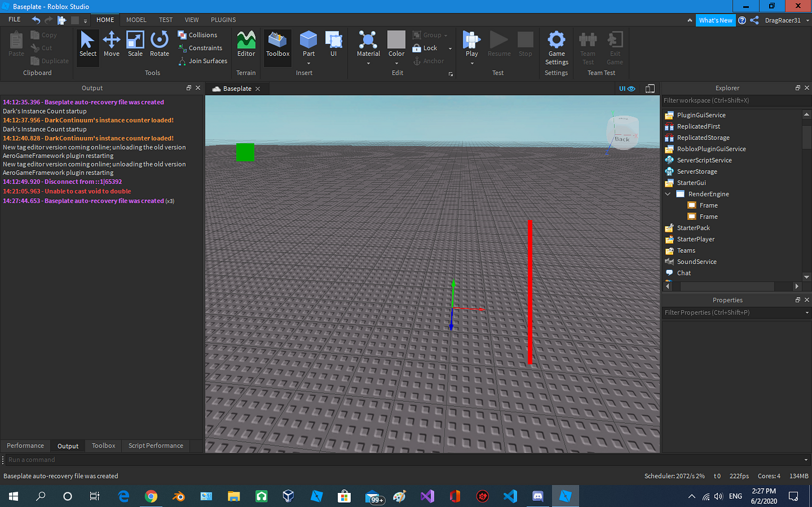Screen dimensions: 812x507
Task: Select ServerScriptService in Explorer
Action: tap(704, 160)
